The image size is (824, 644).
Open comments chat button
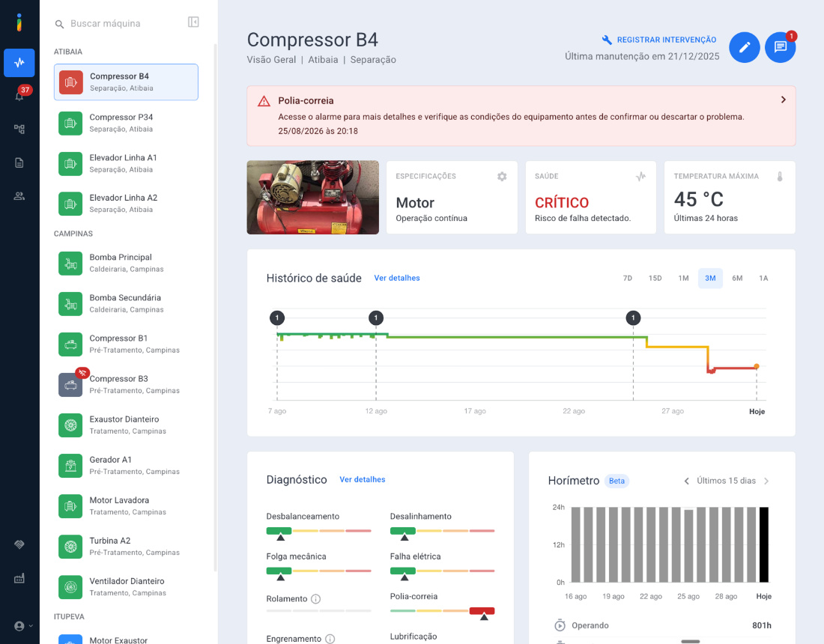coord(781,47)
